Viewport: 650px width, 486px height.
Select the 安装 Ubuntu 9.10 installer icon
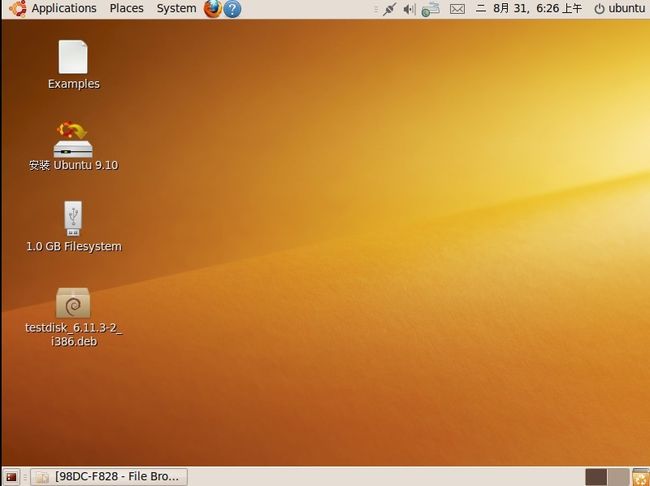click(x=73, y=146)
